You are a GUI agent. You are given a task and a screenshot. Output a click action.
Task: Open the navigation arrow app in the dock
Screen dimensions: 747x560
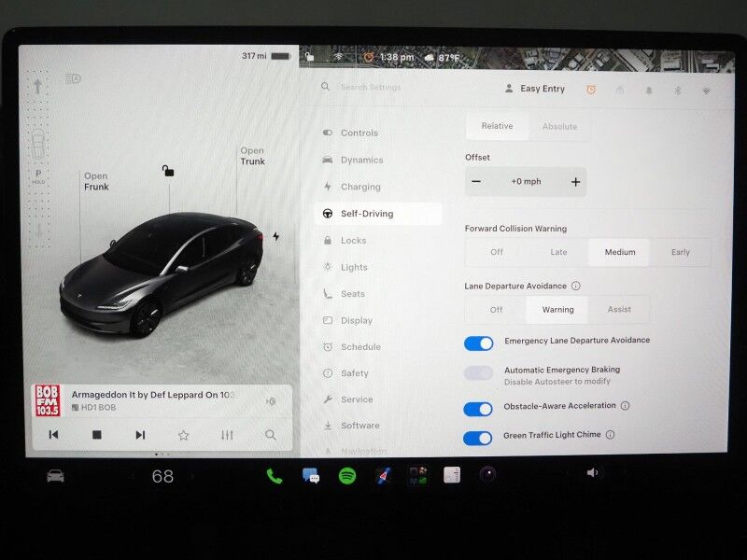coord(384,475)
